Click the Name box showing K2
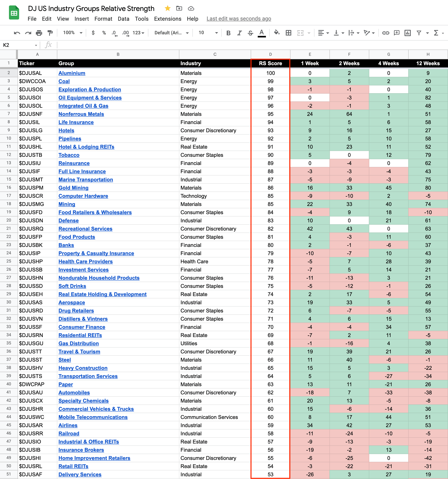Image resolution: width=448 pixels, height=479 pixels. 19,45
